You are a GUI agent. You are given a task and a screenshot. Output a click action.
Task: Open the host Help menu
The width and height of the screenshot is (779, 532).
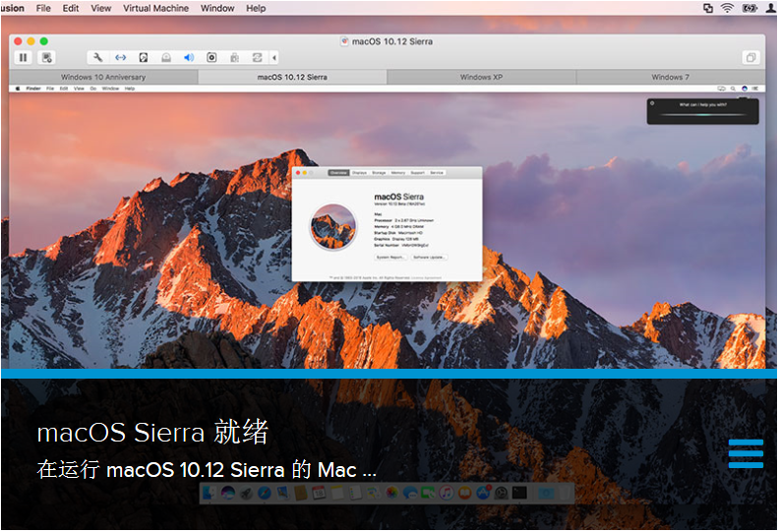256,8
